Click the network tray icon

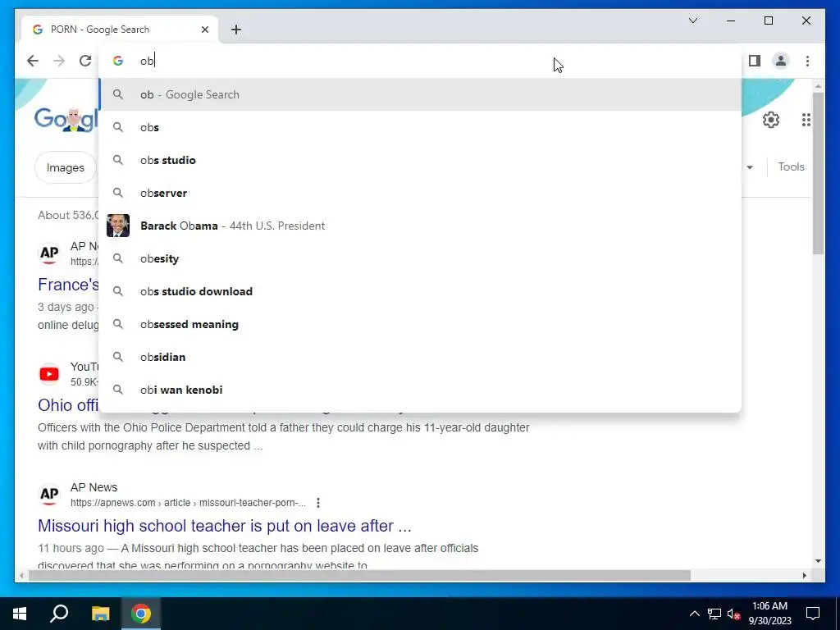[x=714, y=614]
